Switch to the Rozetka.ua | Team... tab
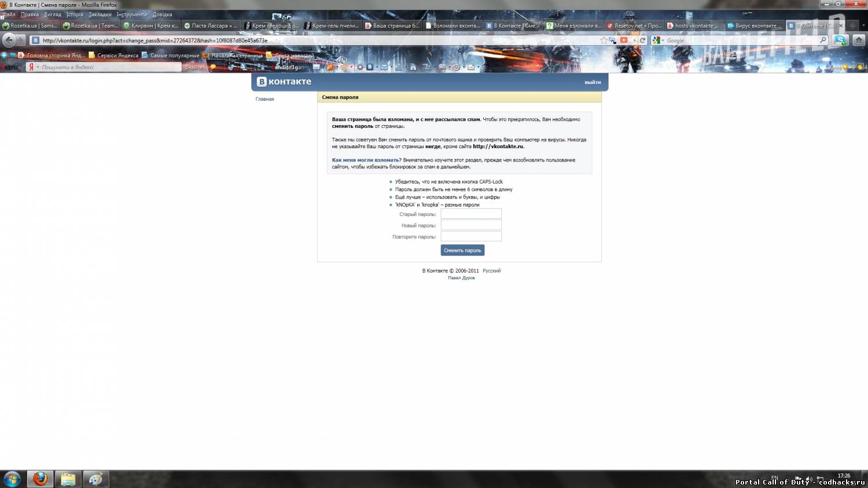This screenshot has height=488, width=868. [x=91, y=25]
